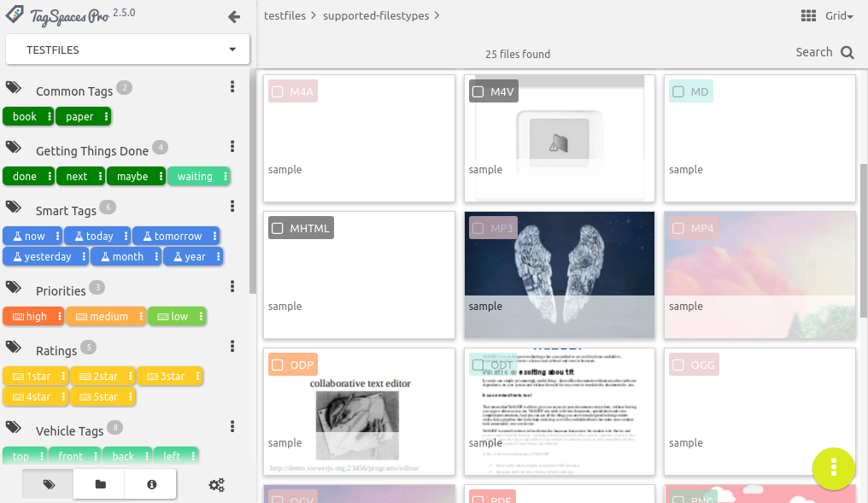Click the Search button label
Screen dimensions: 868x503
[813, 52]
